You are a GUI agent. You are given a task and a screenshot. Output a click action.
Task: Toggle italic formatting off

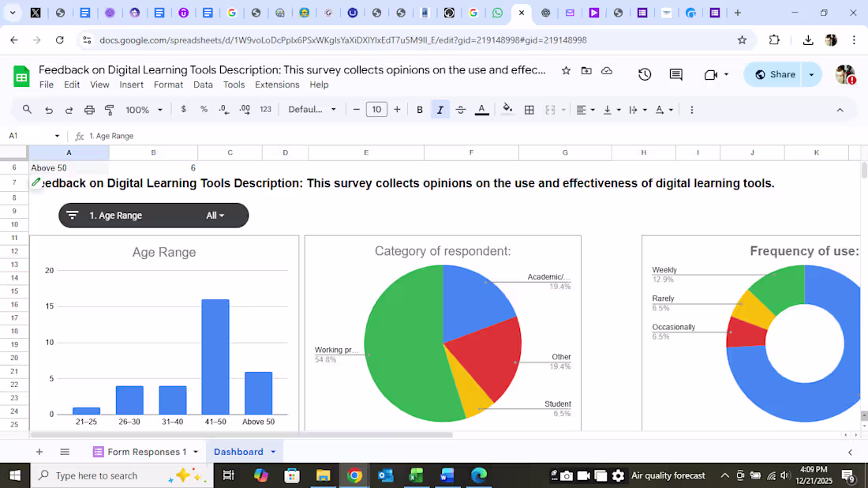click(x=440, y=109)
